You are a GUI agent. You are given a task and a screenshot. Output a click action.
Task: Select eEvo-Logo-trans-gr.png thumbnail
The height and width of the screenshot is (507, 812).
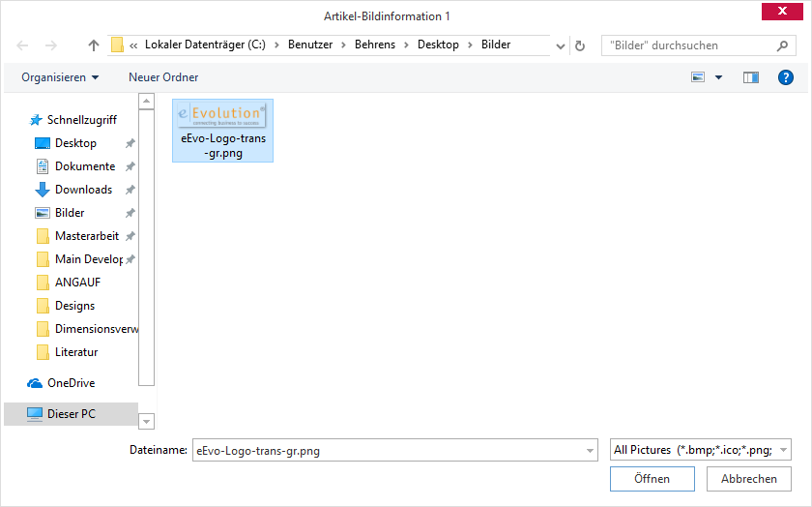(222, 131)
